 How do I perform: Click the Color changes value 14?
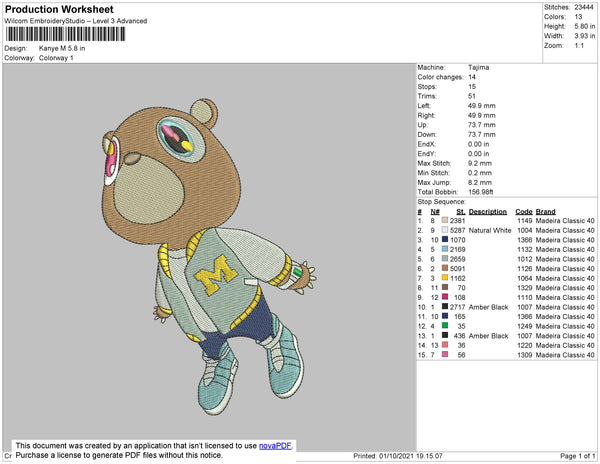[x=472, y=77]
